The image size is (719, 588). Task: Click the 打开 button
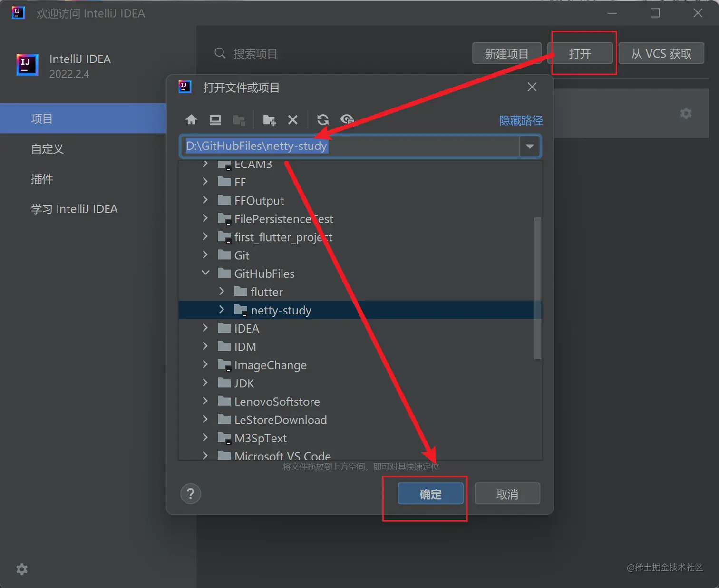pos(580,53)
